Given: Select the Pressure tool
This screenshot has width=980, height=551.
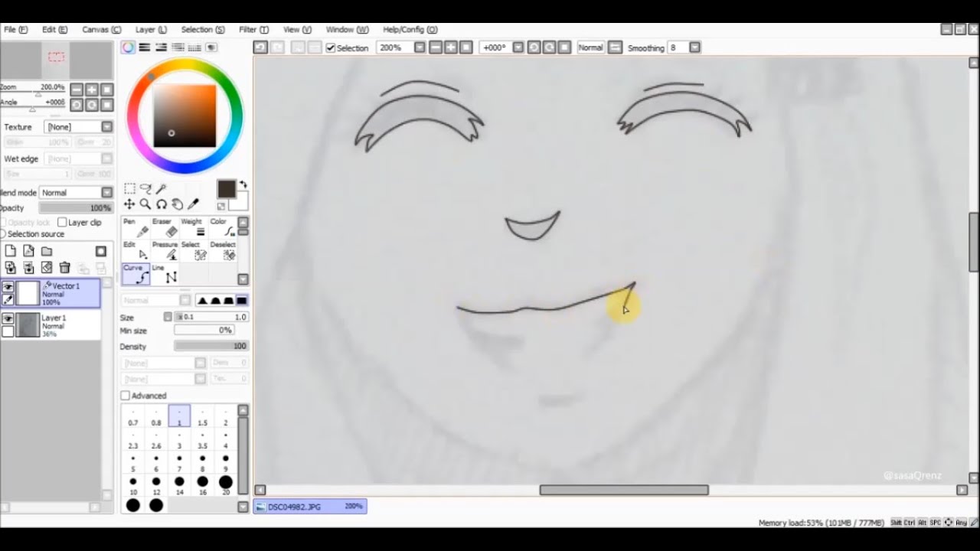Looking at the screenshot, I should click(x=165, y=250).
